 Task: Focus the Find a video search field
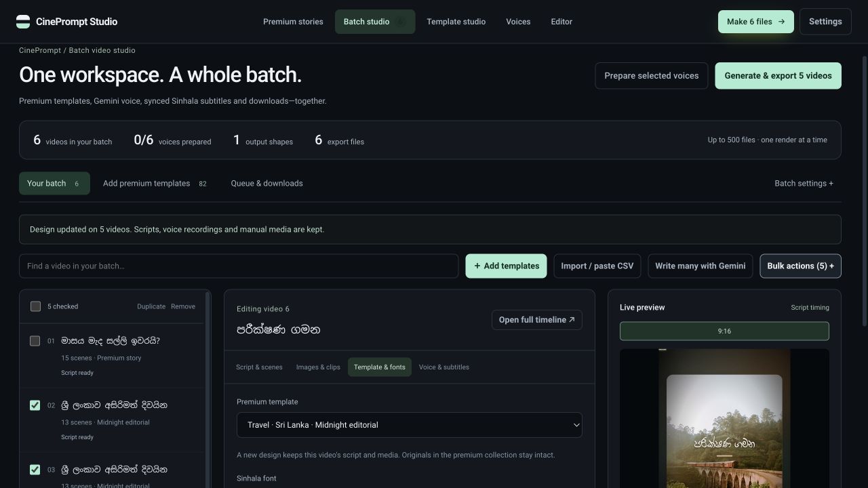239,266
